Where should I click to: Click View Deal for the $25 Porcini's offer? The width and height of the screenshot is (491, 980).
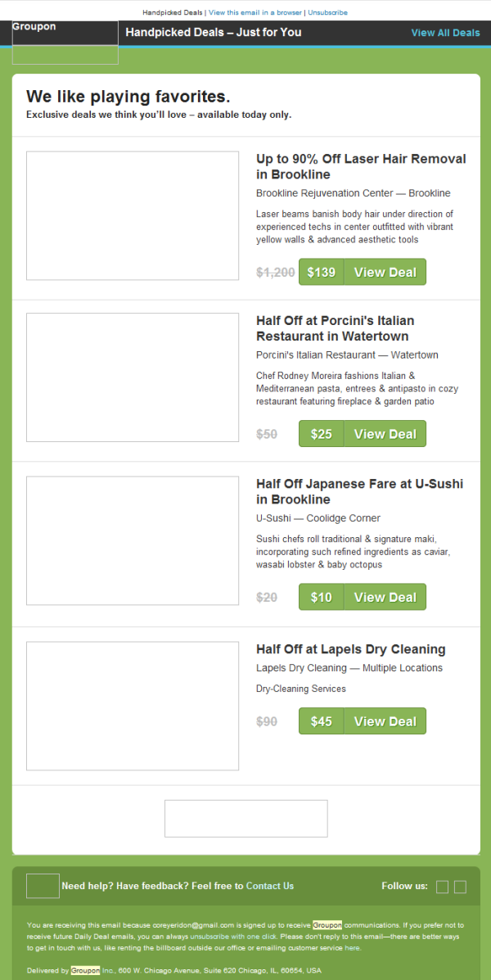tap(385, 434)
